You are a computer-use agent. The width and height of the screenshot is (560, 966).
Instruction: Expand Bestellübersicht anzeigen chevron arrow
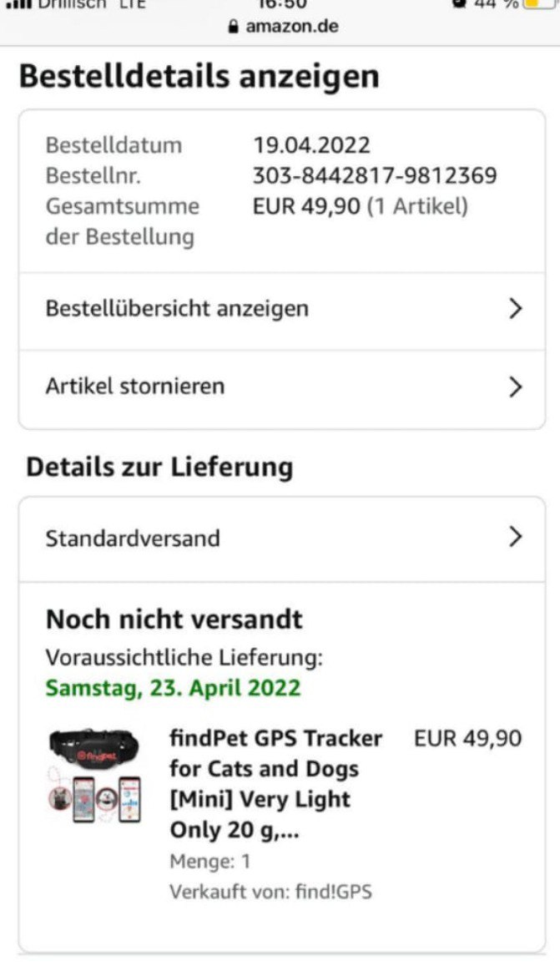tap(516, 308)
